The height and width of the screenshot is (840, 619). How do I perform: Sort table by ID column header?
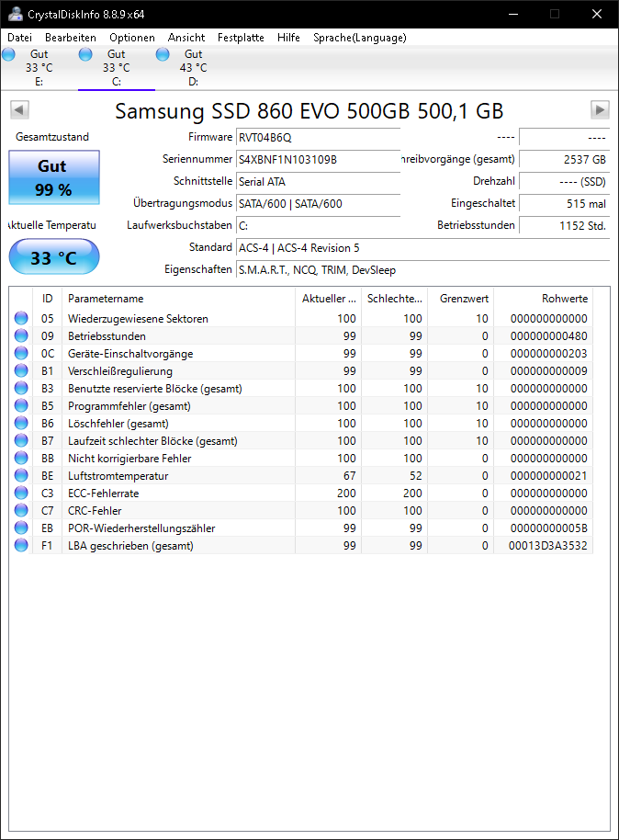click(x=48, y=299)
